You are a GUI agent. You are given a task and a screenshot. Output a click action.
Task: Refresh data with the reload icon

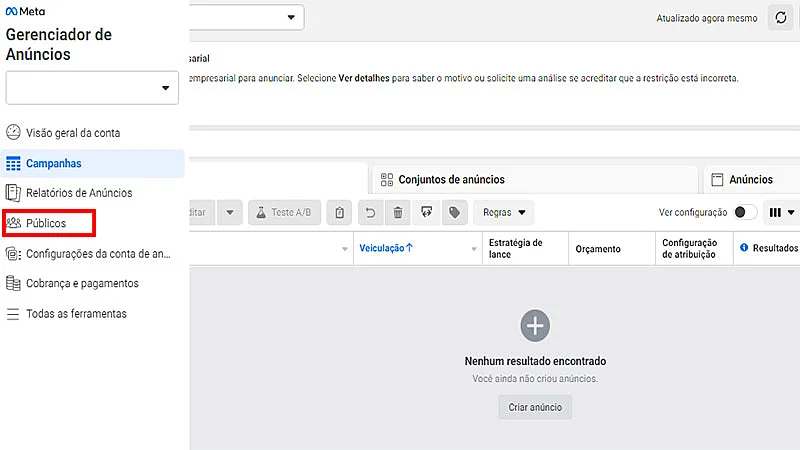click(781, 18)
